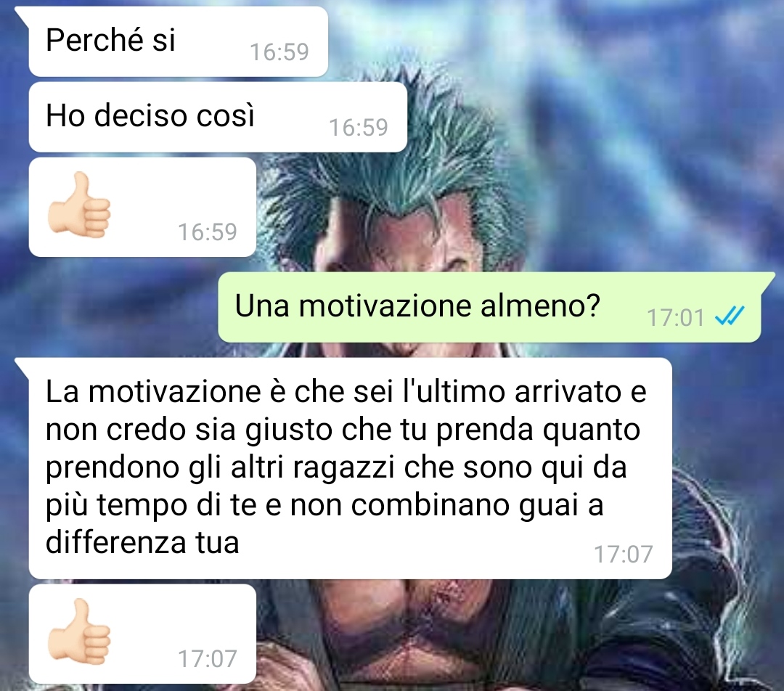Click the 17:01 timestamp on the sent message
The width and height of the screenshot is (784, 691).
tap(676, 317)
